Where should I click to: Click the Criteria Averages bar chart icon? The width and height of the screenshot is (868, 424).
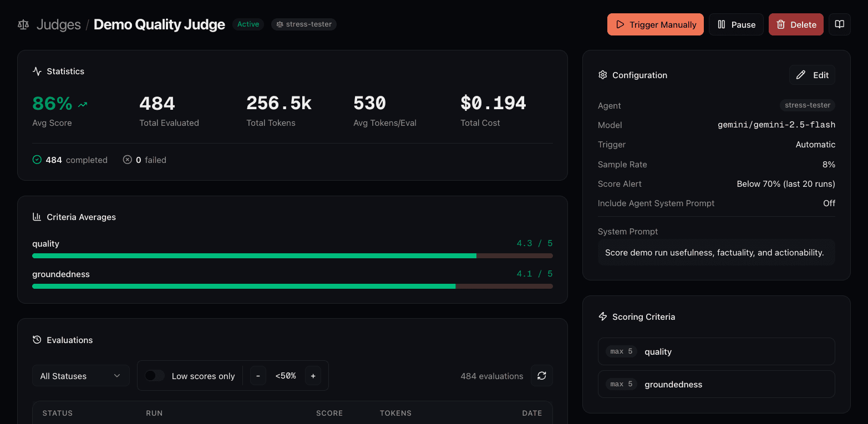pyautogui.click(x=37, y=217)
